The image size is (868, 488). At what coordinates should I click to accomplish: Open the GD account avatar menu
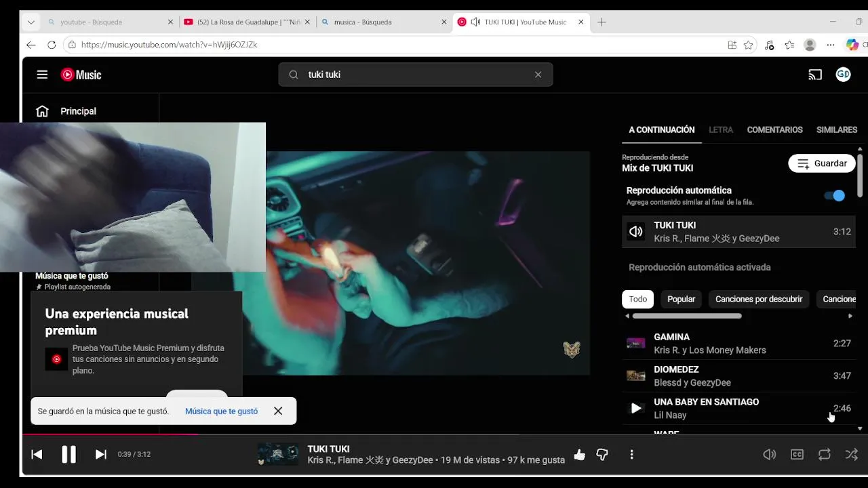[x=843, y=75]
